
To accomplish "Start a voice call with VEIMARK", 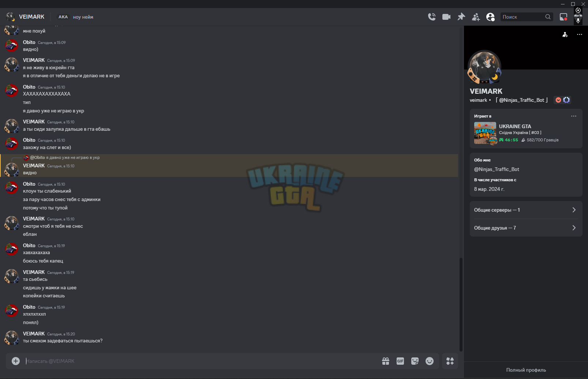I will pos(432,17).
